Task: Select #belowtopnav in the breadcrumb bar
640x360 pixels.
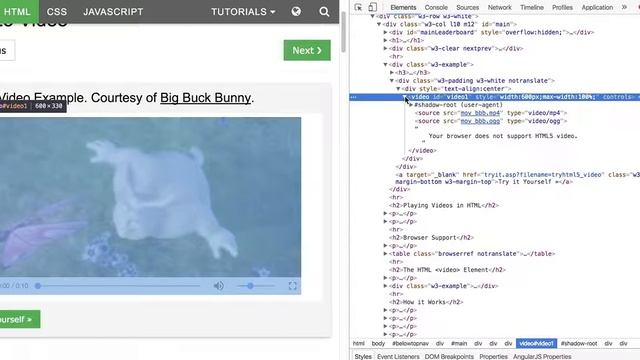Action: 411,344
